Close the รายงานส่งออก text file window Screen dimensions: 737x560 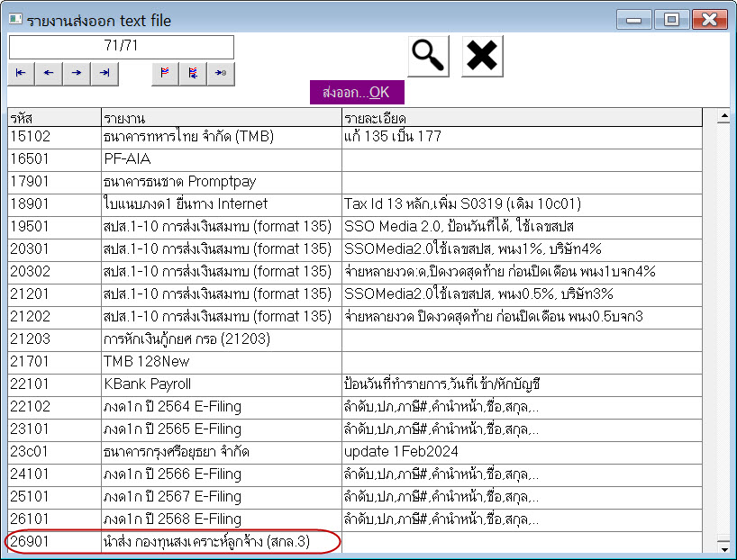pos(709,20)
